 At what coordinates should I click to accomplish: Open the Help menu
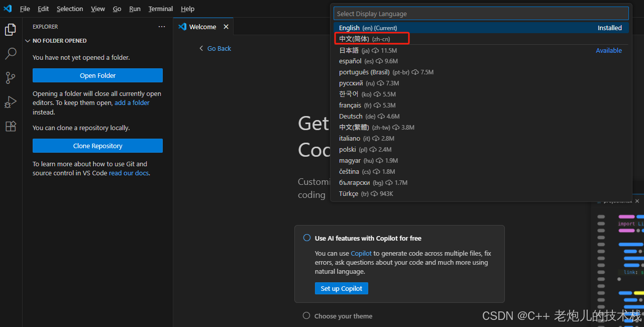(x=187, y=9)
